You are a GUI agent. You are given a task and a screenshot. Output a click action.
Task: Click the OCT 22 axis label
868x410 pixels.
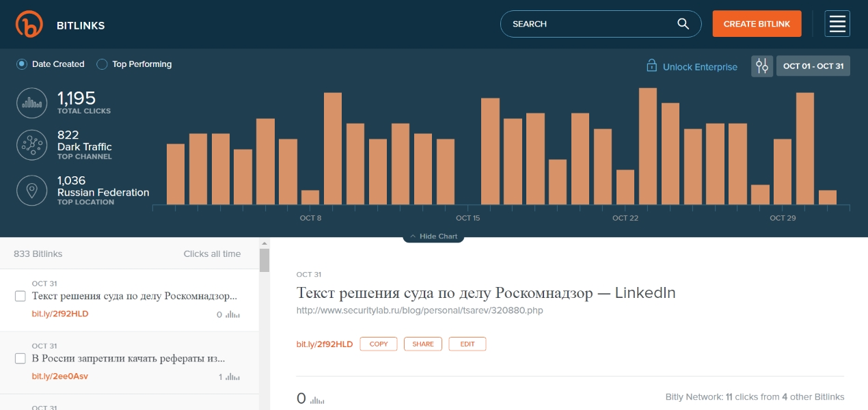click(625, 218)
